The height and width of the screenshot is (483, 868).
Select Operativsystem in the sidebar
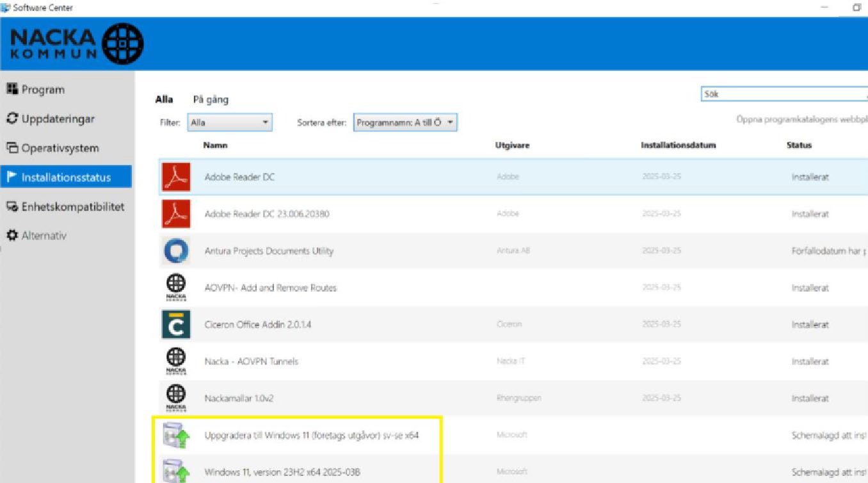pyautogui.click(x=60, y=148)
